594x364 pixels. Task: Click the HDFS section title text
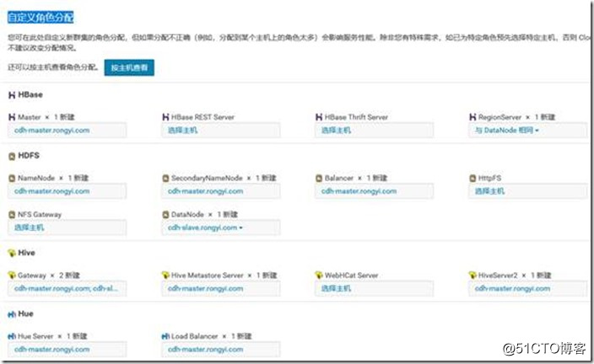pos(29,156)
